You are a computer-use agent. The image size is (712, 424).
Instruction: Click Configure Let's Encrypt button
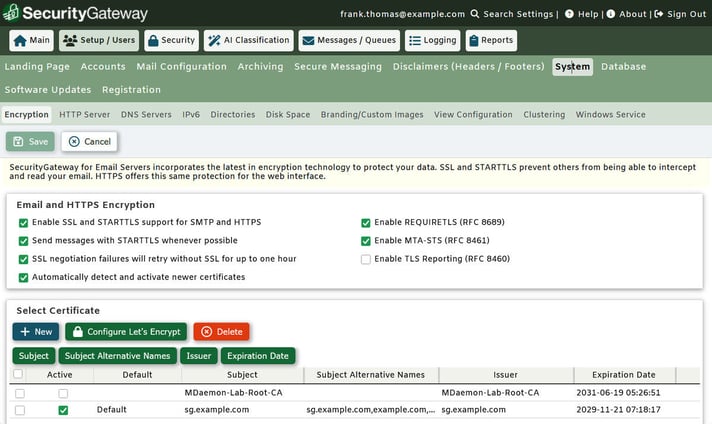(x=126, y=332)
